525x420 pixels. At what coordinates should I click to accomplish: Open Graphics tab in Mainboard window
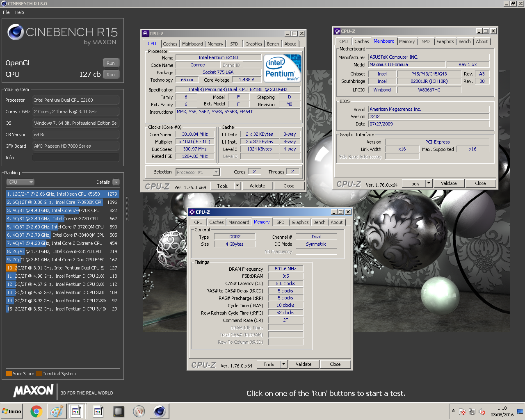tap(445, 41)
